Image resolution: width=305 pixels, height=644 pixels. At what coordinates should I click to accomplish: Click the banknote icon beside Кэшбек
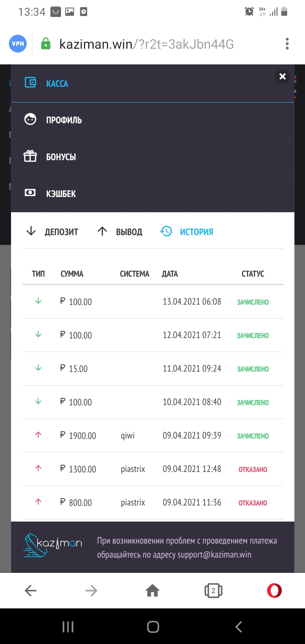(30, 193)
